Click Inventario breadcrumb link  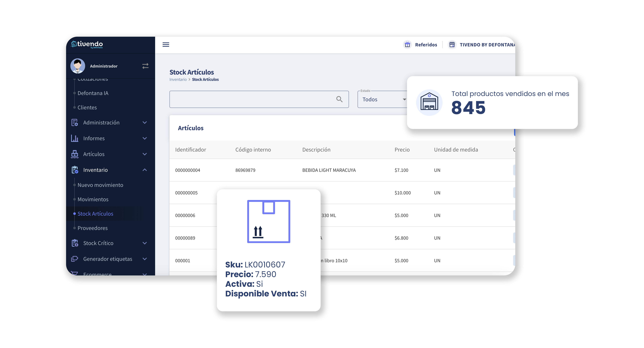click(x=178, y=79)
